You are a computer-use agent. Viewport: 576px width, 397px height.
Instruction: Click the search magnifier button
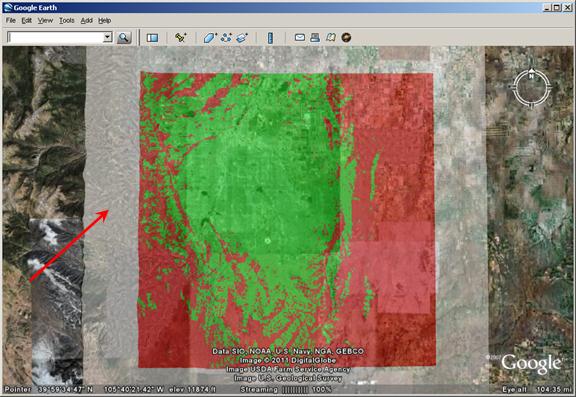[x=124, y=37]
